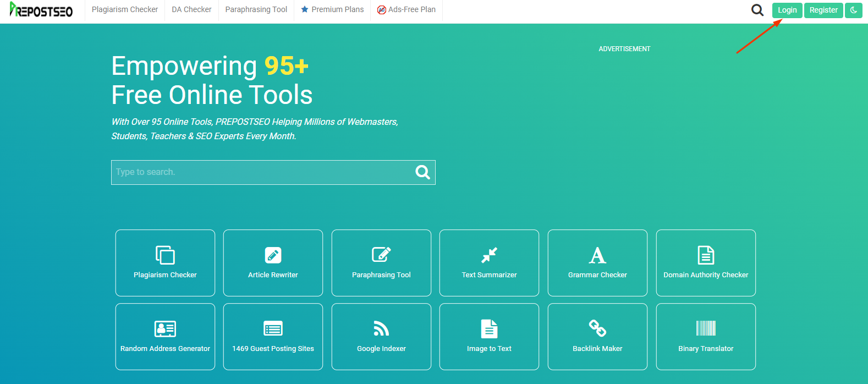Click the PREPOSTSEO logo

pyautogui.click(x=41, y=10)
